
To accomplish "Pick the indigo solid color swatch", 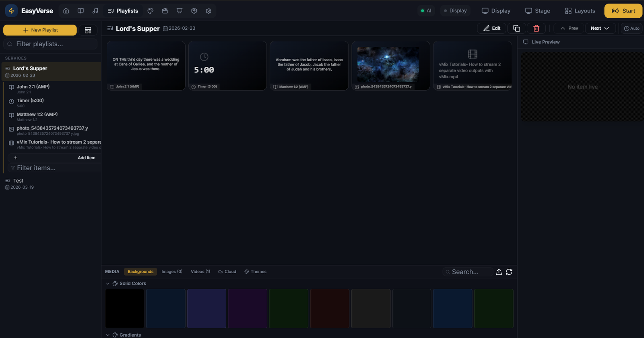I will 206,309.
